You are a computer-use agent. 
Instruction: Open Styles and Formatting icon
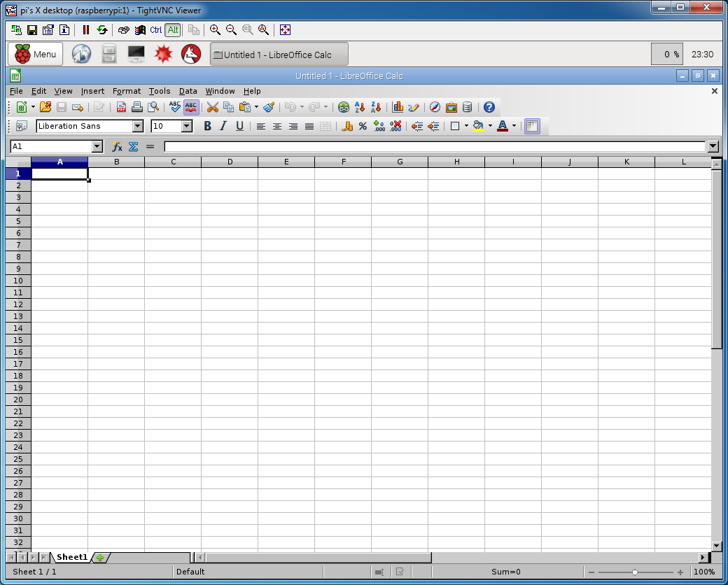coord(22,126)
